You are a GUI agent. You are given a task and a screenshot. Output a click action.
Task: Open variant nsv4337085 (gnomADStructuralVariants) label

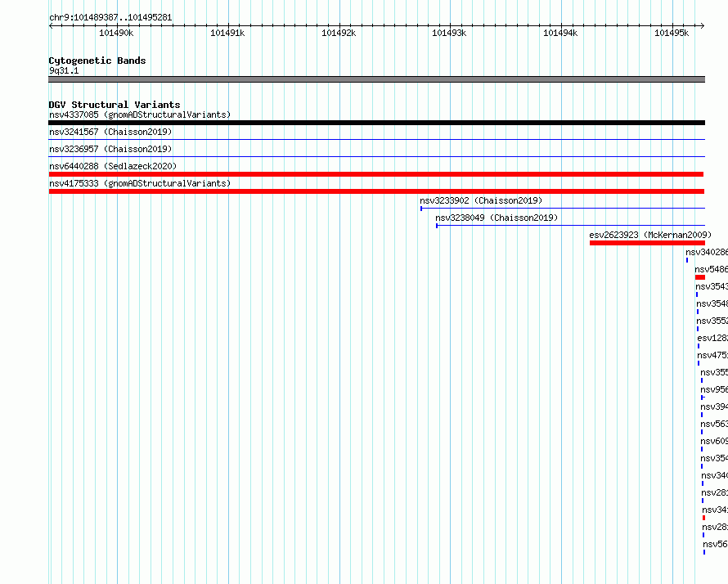click(x=140, y=115)
